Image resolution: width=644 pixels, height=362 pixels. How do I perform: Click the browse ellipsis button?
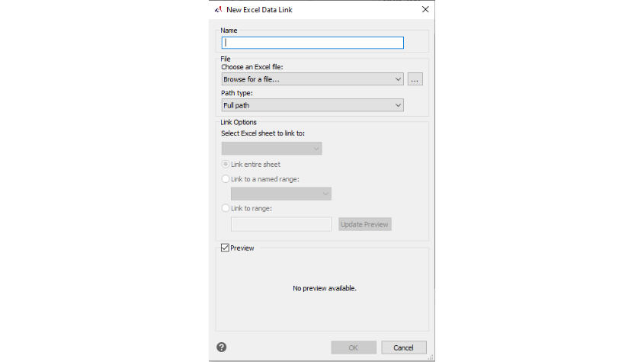[x=415, y=79]
